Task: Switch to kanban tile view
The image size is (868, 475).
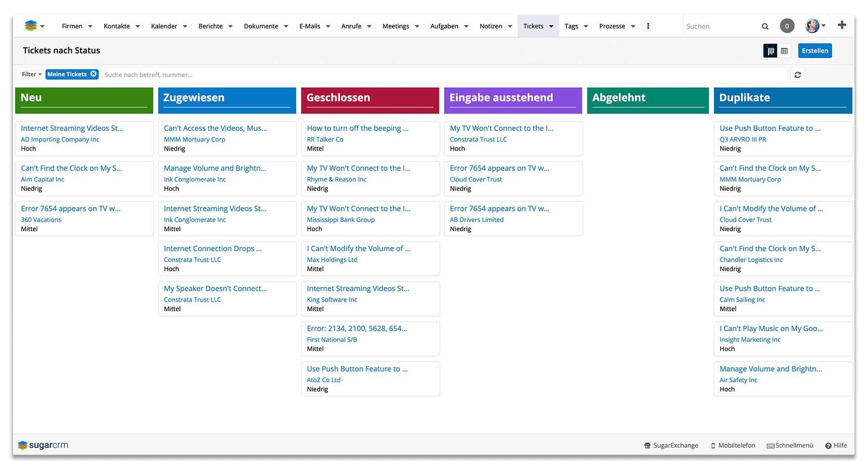Action: [770, 51]
